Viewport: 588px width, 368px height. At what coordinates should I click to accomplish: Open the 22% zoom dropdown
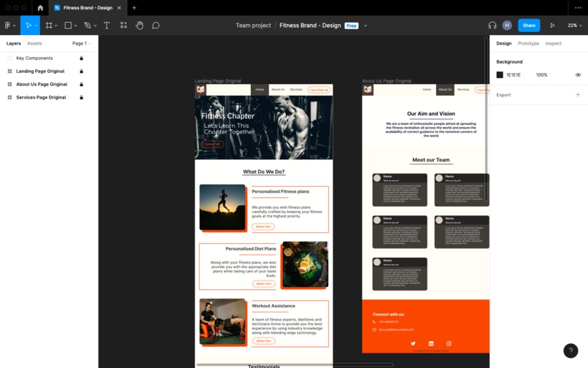click(x=574, y=25)
